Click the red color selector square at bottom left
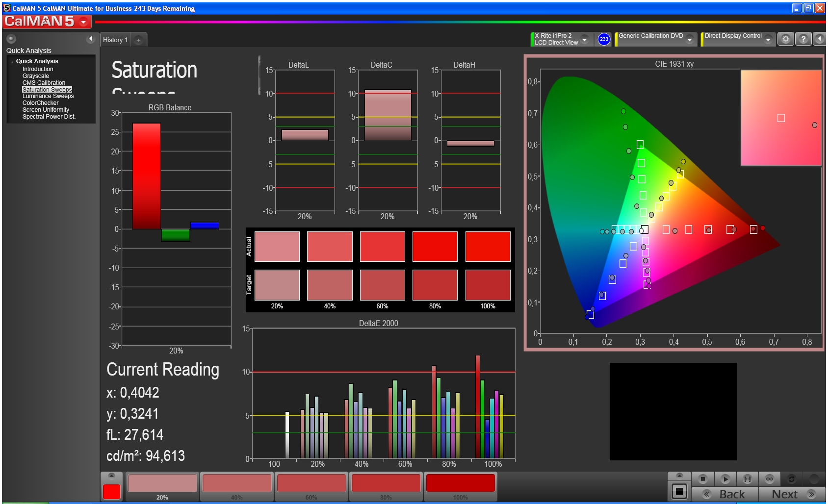 (x=112, y=492)
